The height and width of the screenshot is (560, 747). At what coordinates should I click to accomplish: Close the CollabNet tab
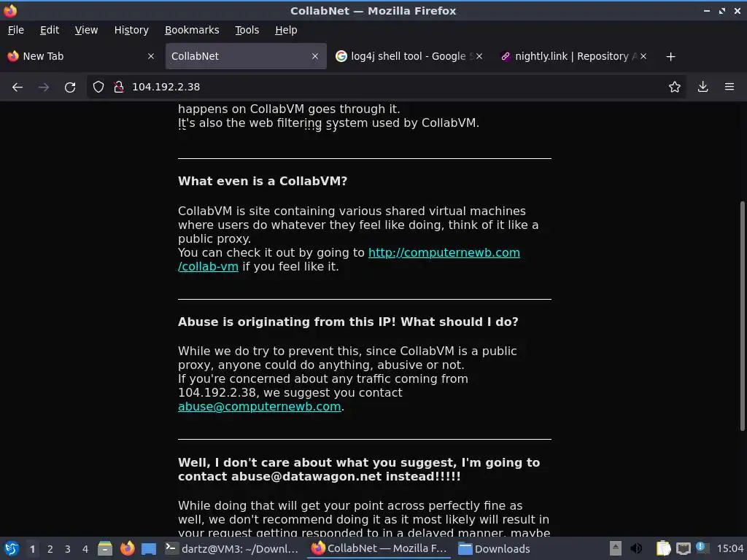coord(315,56)
